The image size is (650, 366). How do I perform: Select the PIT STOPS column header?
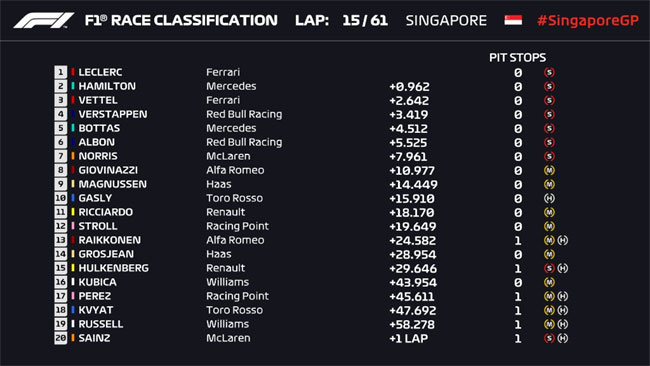pos(517,58)
